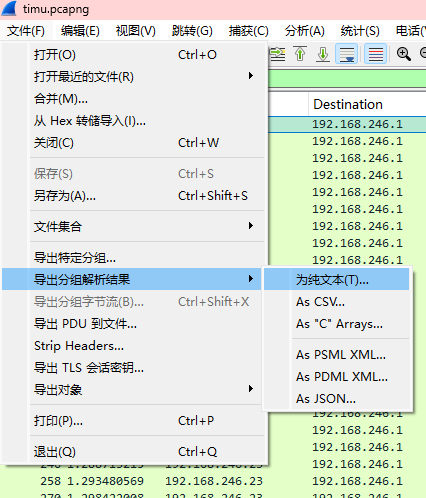Screen dimensions: 426x498
Task: Expand the 文件集合 submenu
Action: tap(133, 226)
